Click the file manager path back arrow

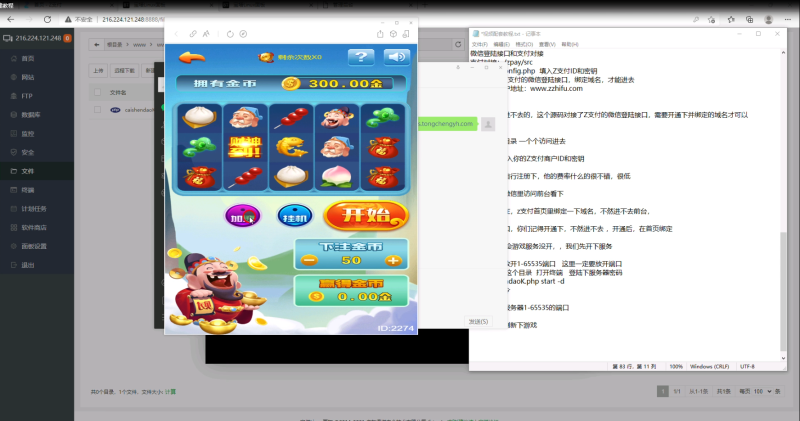pos(96,44)
